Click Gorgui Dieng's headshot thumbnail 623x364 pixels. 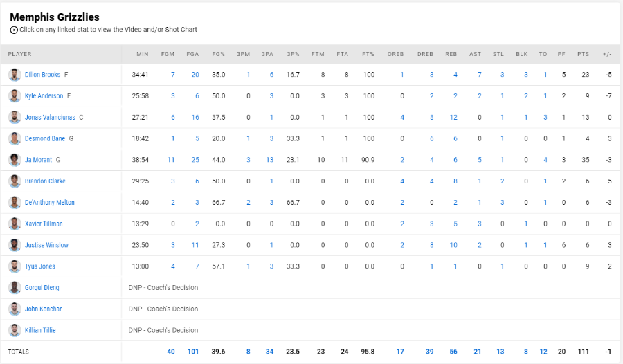pyautogui.click(x=15, y=287)
